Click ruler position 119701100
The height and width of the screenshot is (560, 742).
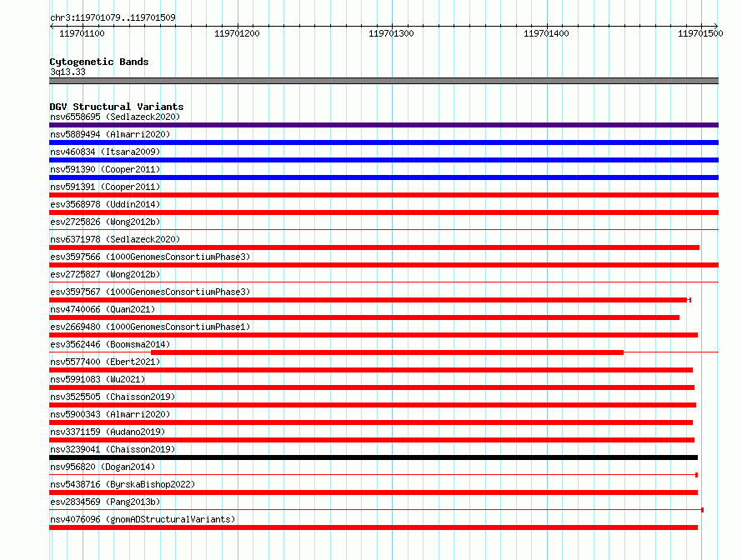82,33
